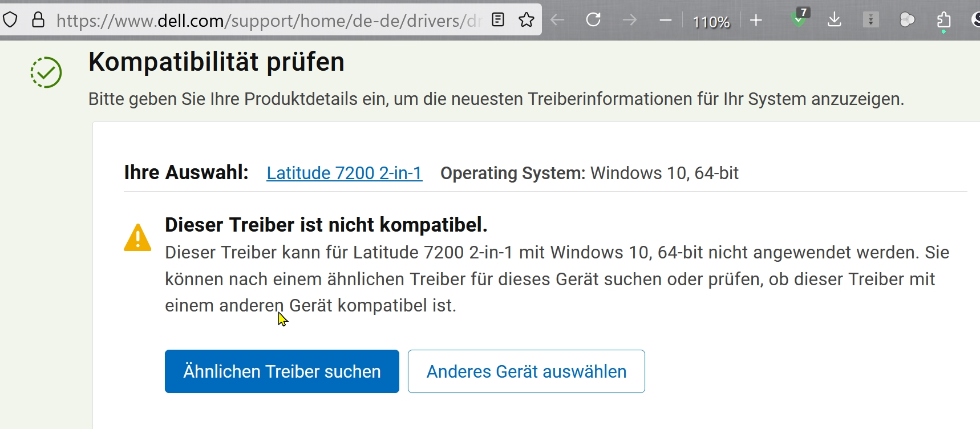
Task: Click the yellow warning triangle icon
Action: pyautogui.click(x=137, y=238)
